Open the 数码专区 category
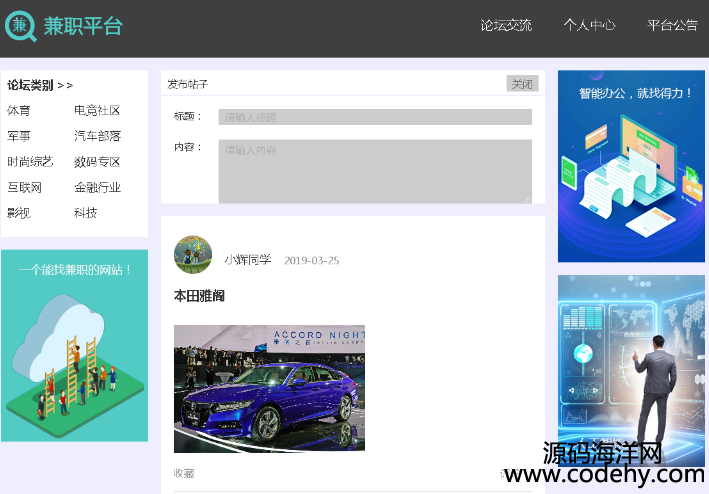The image size is (709, 494). coord(97,162)
